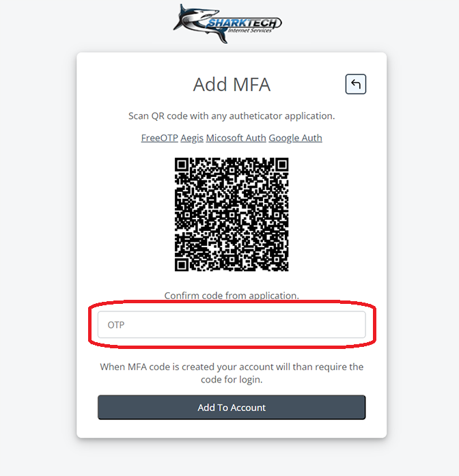Open the Google Auth link

(x=295, y=138)
